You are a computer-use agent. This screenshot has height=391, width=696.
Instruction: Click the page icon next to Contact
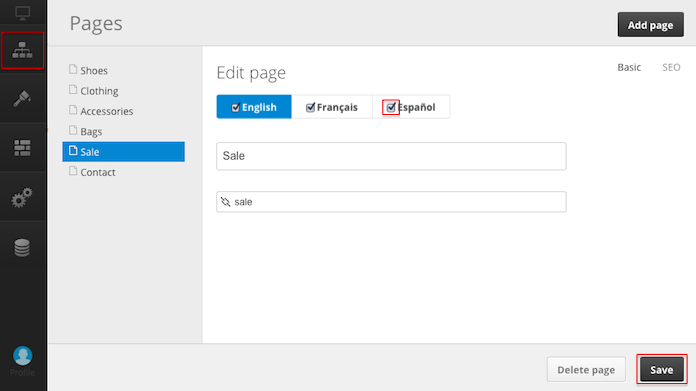[73, 171]
